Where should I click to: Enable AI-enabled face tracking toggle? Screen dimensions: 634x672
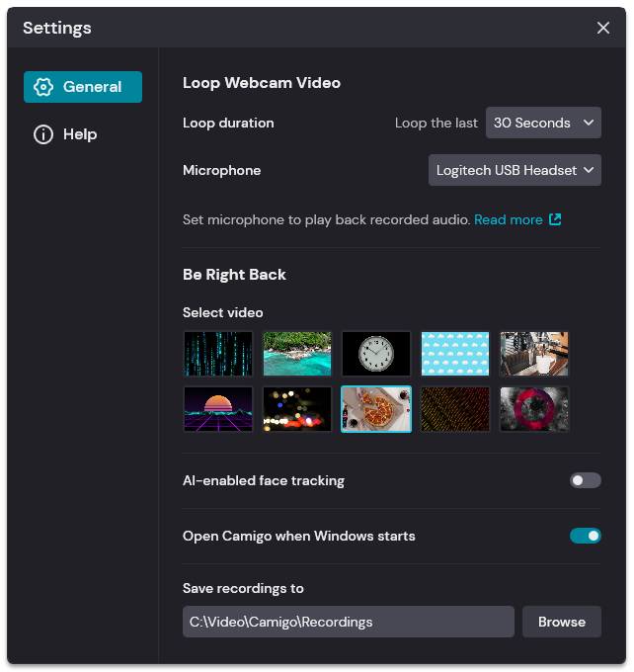(586, 480)
